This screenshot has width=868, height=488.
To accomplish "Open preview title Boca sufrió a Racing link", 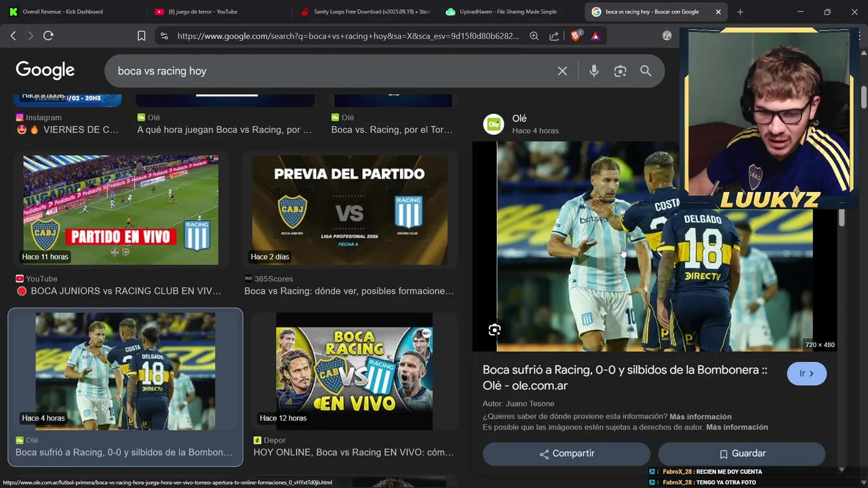I will (625, 378).
